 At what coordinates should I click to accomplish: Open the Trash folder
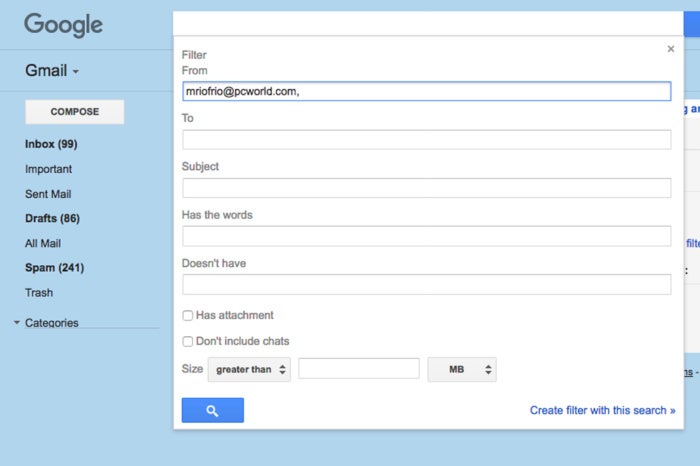tap(39, 293)
